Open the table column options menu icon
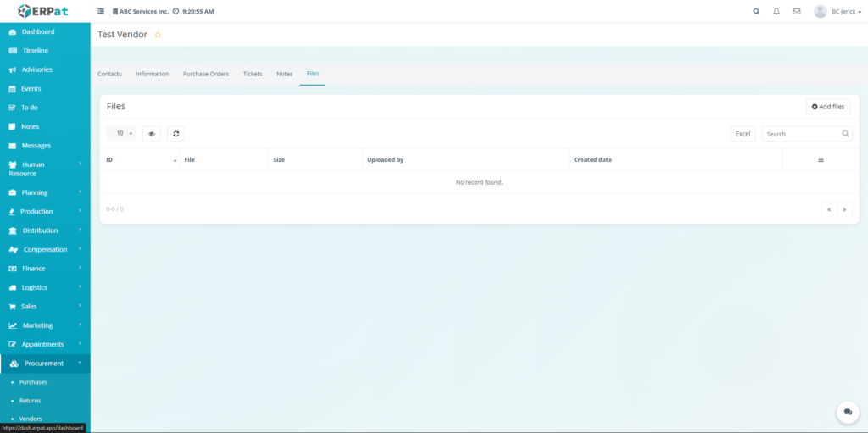 coord(821,159)
